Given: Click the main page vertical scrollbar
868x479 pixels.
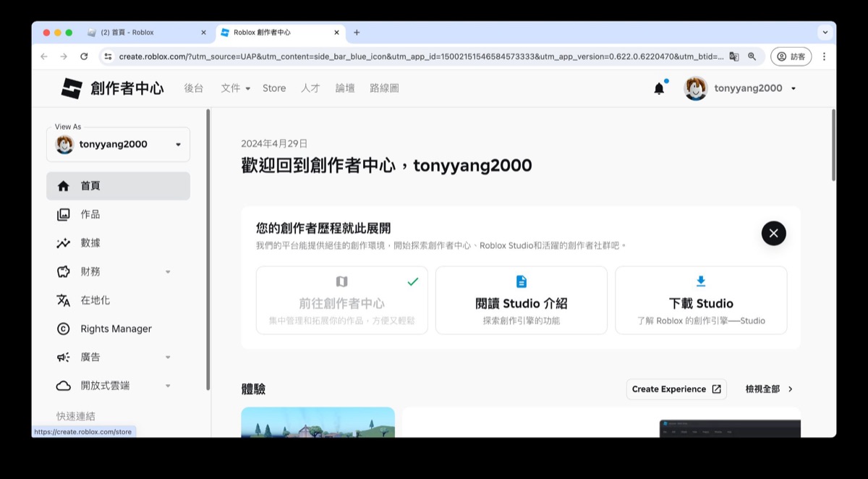Looking at the screenshot, I should 833,145.
